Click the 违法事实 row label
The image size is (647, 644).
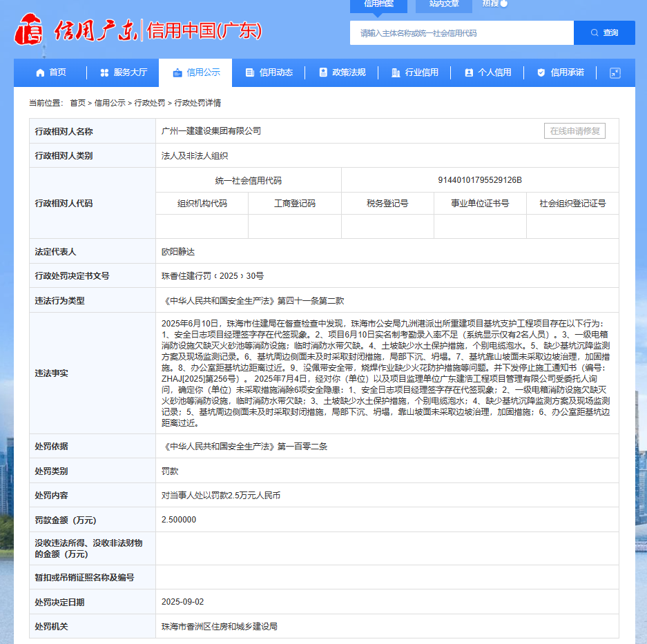pos(52,373)
